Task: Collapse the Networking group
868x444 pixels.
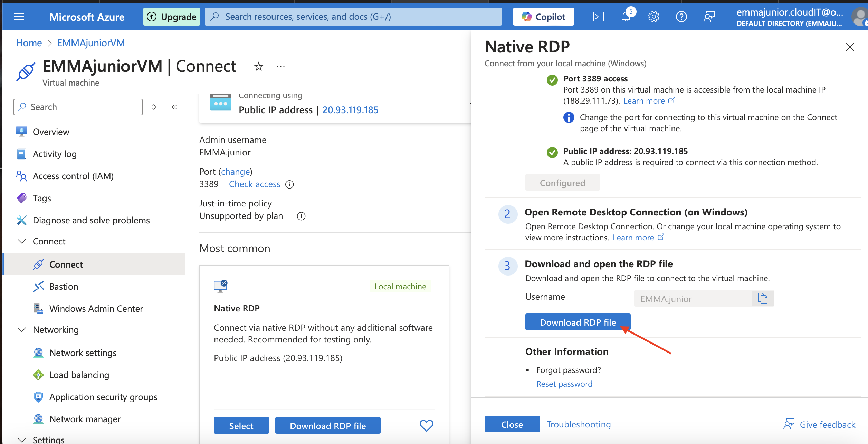Action: point(22,330)
